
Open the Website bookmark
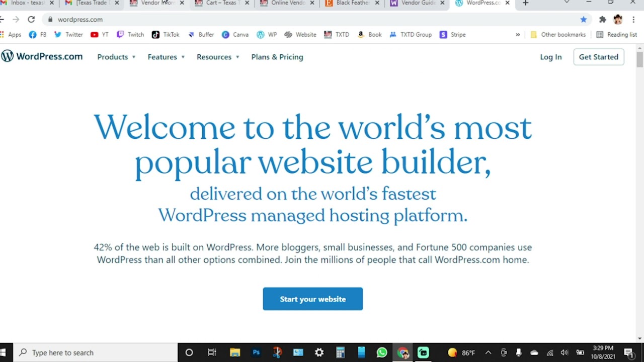point(300,35)
